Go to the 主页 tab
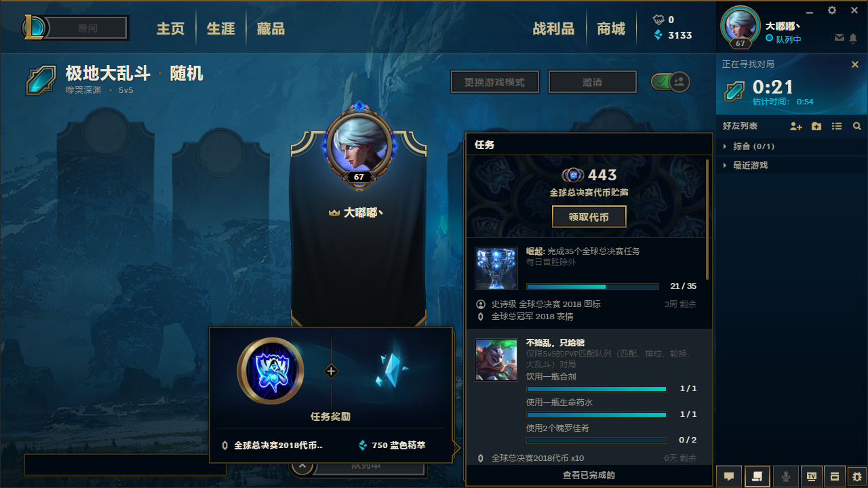 [x=170, y=29]
